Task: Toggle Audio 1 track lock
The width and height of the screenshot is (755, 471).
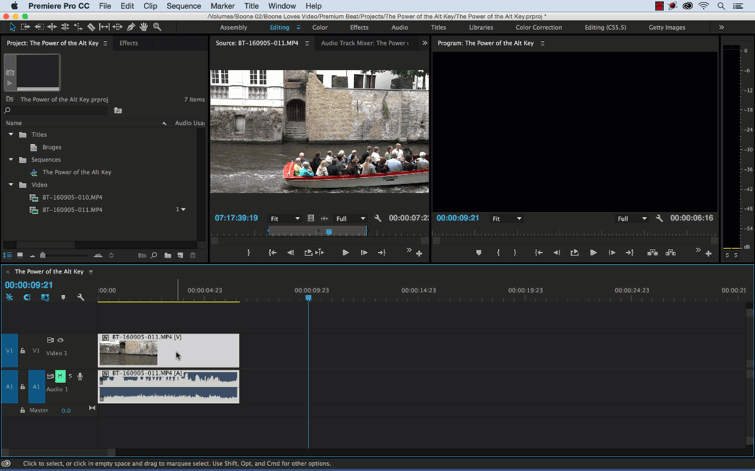Action: pyautogui.click(x=23, y=386)
